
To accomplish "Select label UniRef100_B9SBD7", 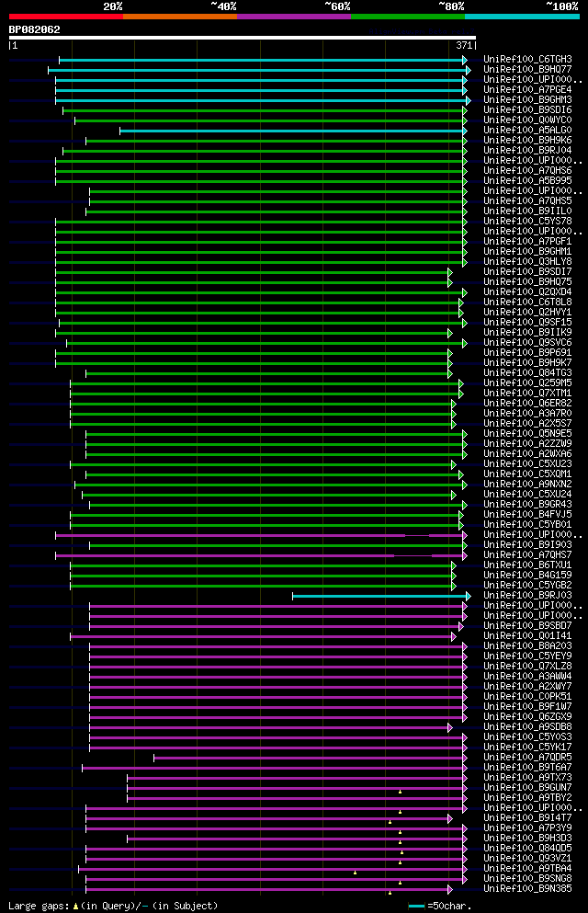I will pos(527,626).
